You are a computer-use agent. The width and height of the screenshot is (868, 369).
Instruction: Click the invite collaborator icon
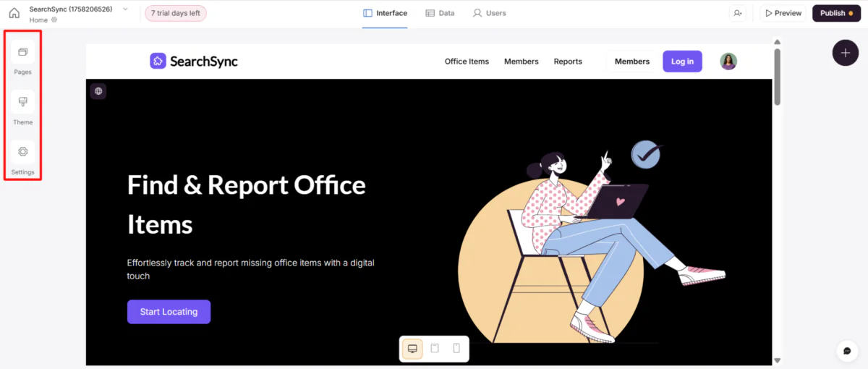tap(738, 13)
